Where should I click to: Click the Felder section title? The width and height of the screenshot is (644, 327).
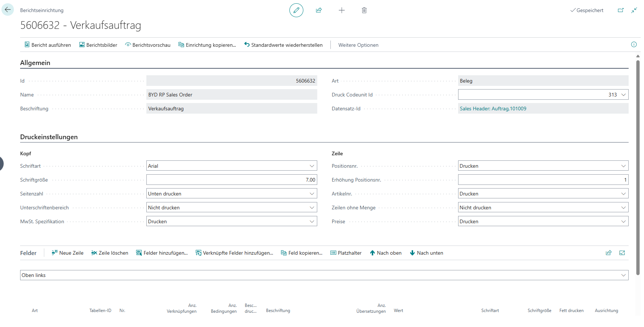(x=28, y=253)
